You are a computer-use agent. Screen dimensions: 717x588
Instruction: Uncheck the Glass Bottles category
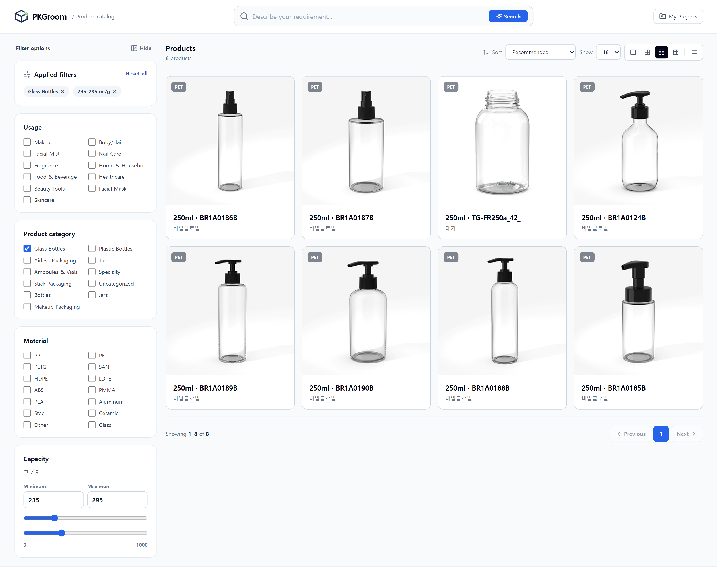[x=27, y=249]
